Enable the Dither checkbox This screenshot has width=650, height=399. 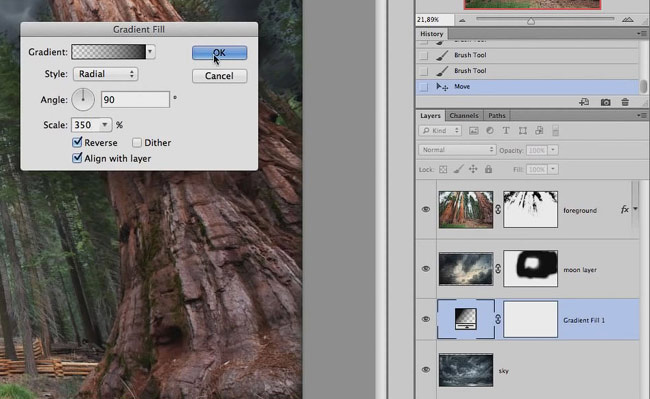137,143
